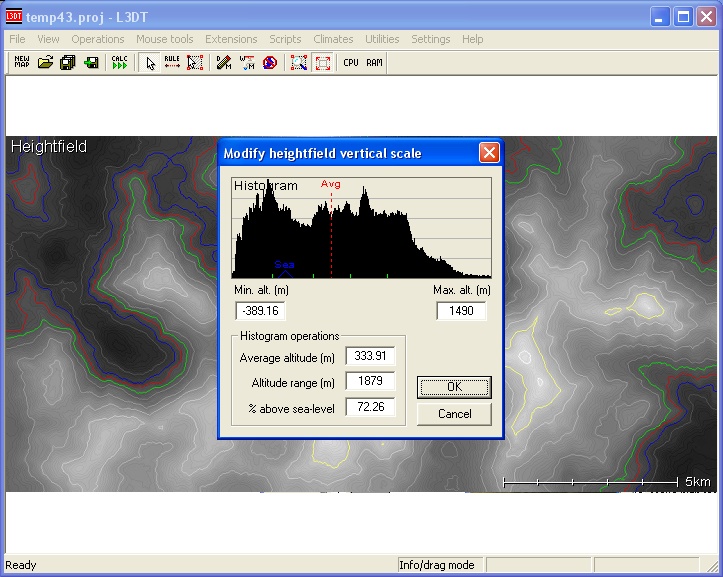
Task: Select the arrow pointer tool
Action: [x=150, y=62]
